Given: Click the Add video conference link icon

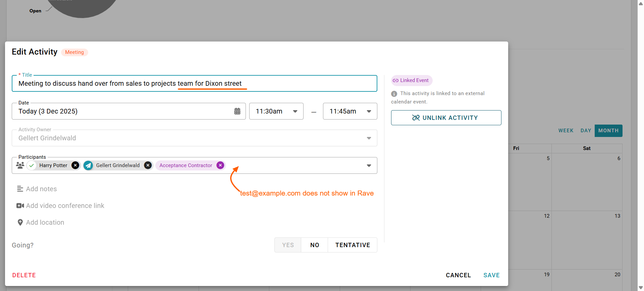Looking at the screenshot, I should 20,206.
